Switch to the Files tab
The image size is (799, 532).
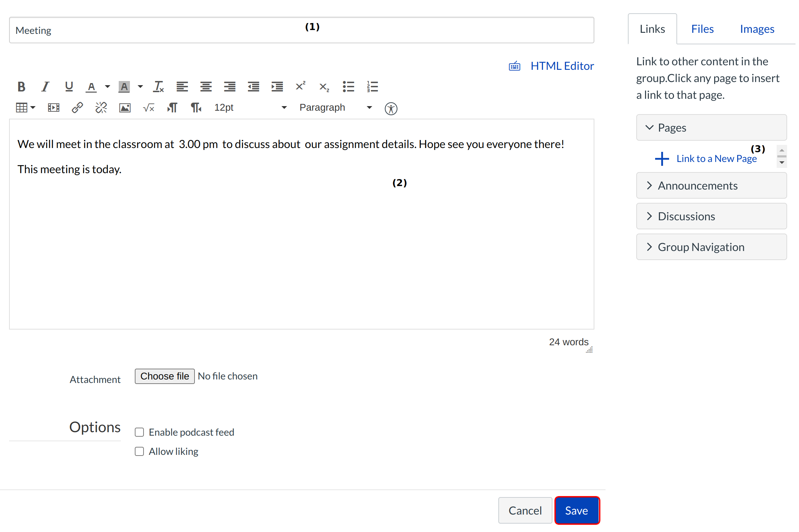[702, 29]
